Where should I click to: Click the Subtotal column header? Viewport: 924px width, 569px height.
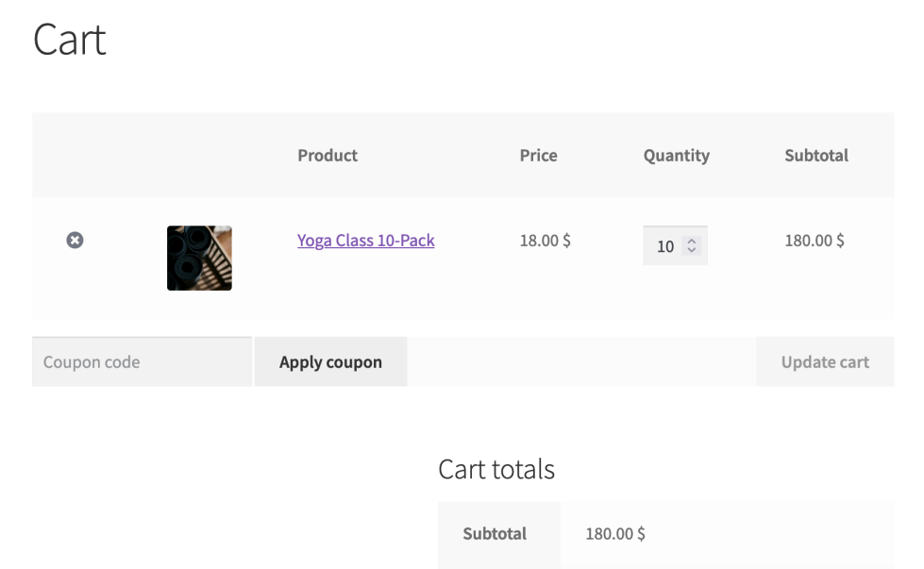815,156
